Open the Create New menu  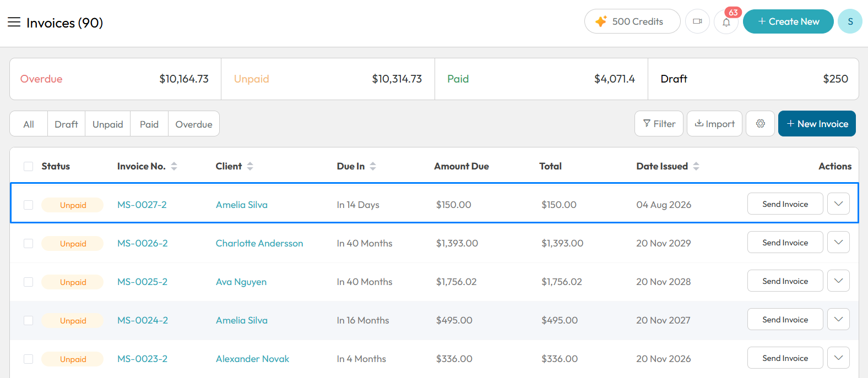pos(788,21)
